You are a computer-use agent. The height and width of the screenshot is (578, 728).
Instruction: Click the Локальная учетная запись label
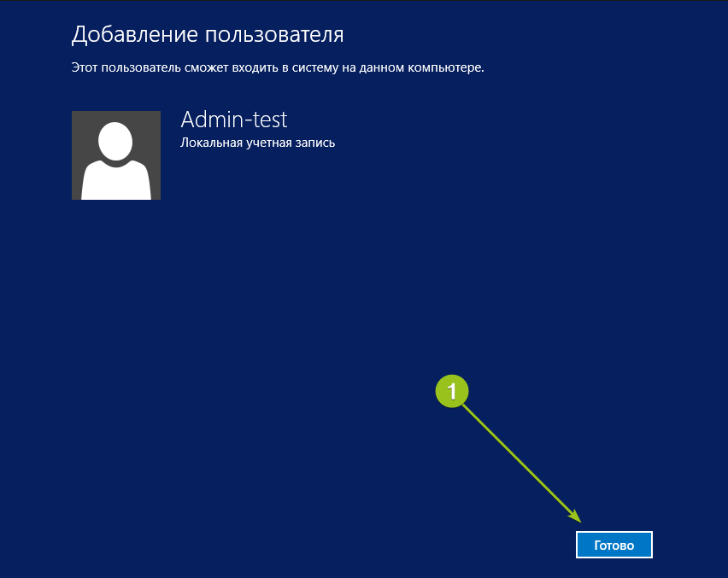258,143
